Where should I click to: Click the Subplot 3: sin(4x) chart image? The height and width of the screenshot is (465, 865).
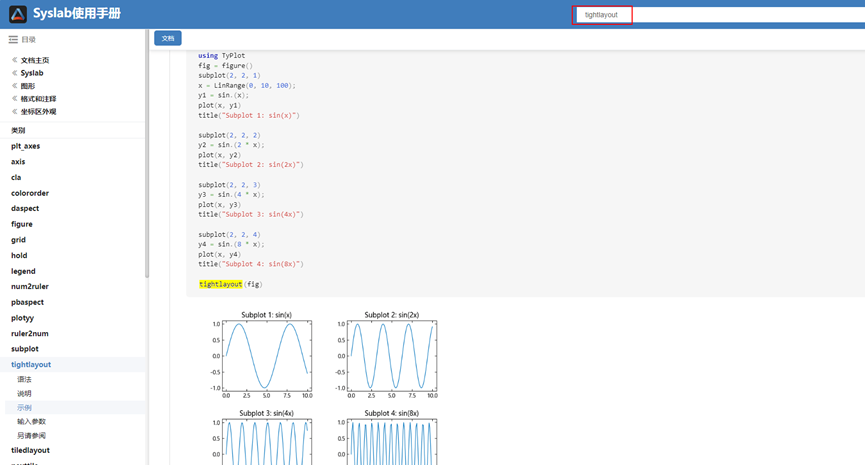[x=261, y=437]
